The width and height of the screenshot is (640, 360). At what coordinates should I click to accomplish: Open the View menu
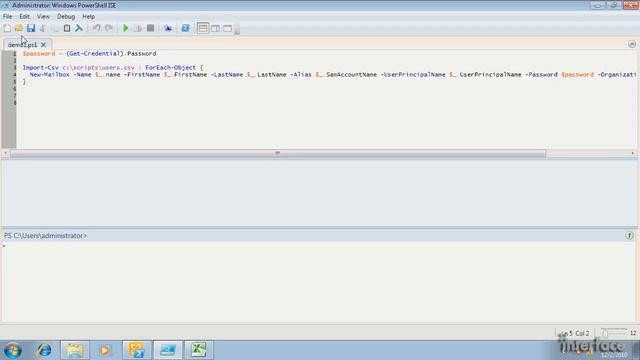pyautogui.click(x=43, y=16)
